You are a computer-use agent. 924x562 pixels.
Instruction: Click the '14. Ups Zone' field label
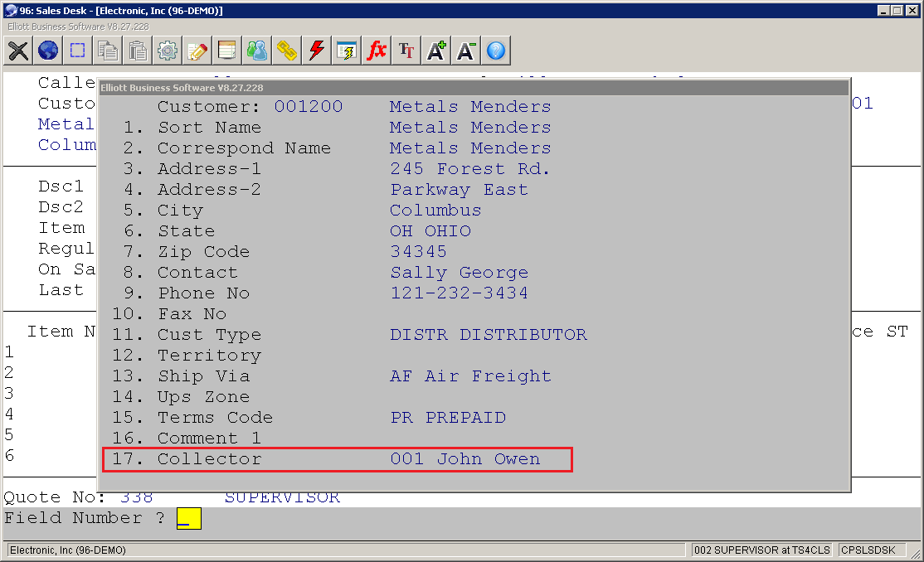coord(180,397)
